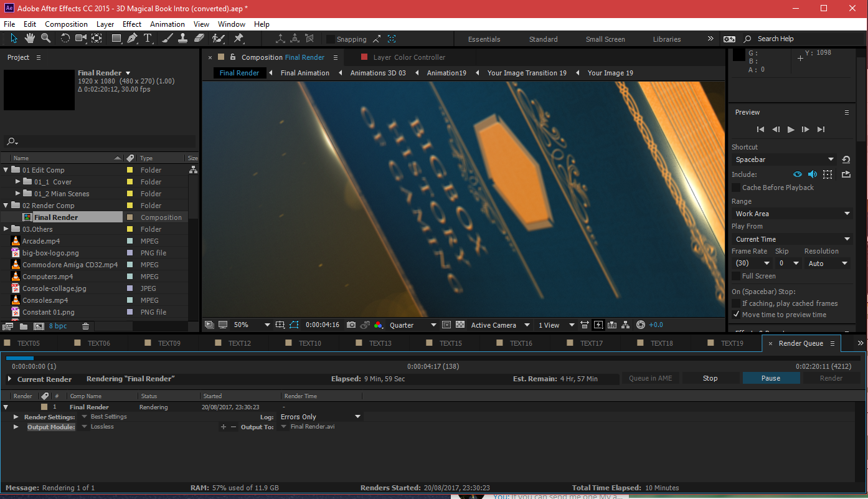Pause the current render
Image resolution: width=868 pixels, height=499 pixels.
point(771,378)
